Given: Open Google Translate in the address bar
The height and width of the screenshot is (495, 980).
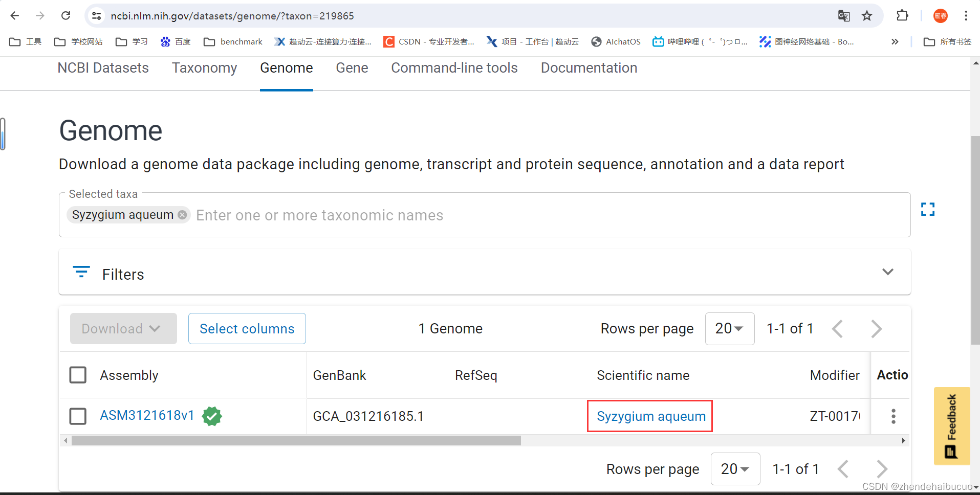Looking at the screenshot, I should click(x=844, y=16).
